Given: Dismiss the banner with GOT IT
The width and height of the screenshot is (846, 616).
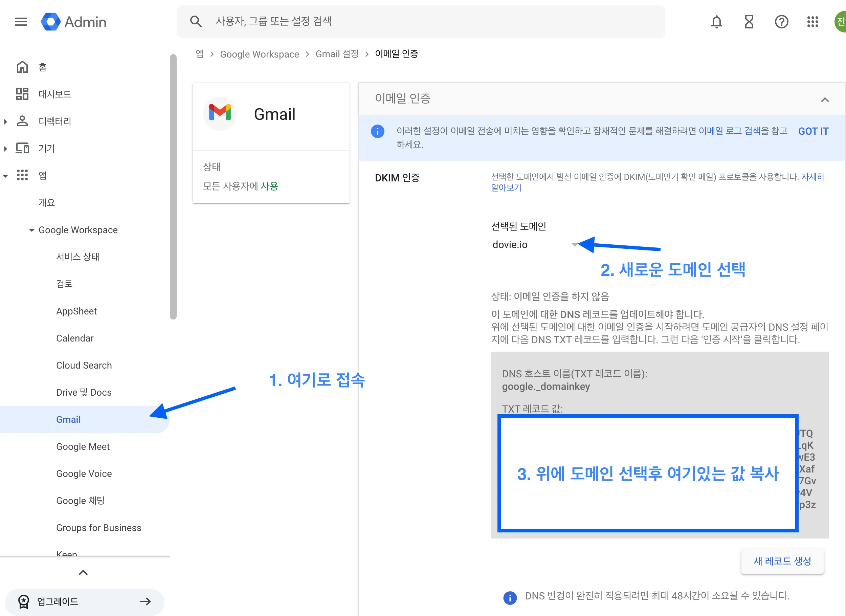Looking at the screenshot, I should point(813,131).
